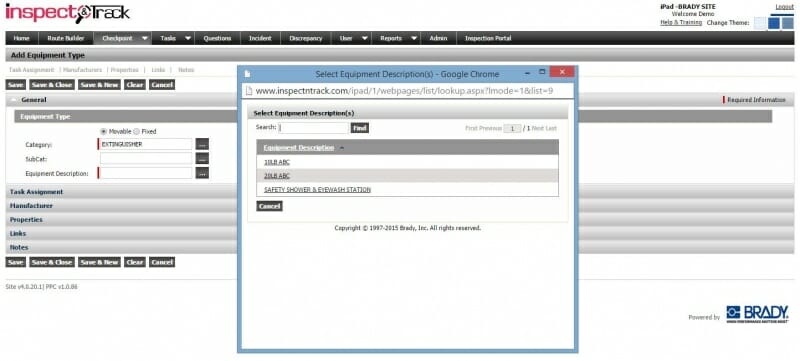Toggle sort arrow beside Equipment Description header

click(342, 148)
